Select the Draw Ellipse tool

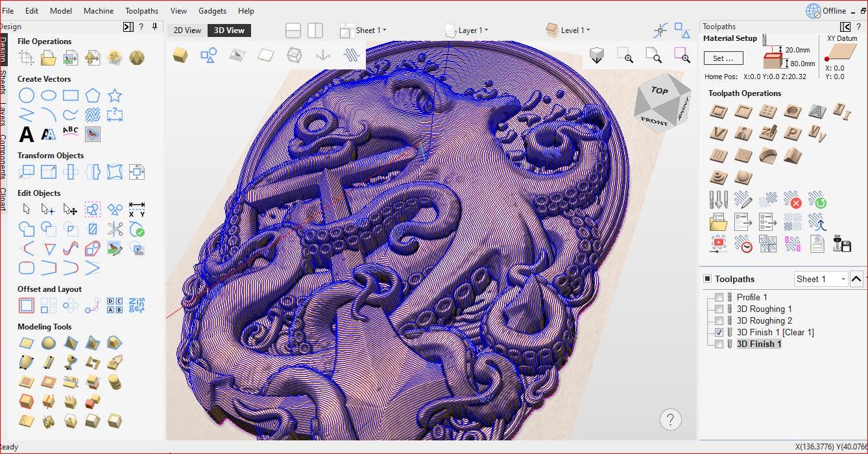click(49, 96)
